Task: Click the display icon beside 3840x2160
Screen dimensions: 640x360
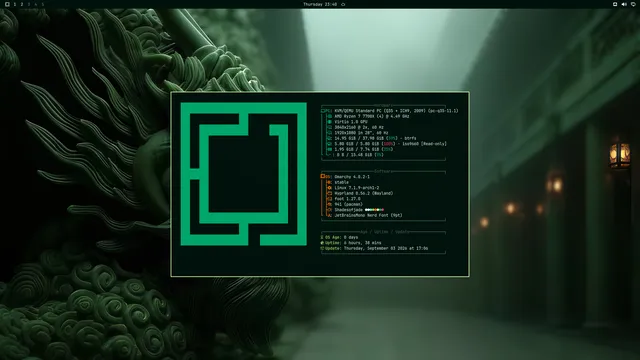Action: click(x=330, y=127)
